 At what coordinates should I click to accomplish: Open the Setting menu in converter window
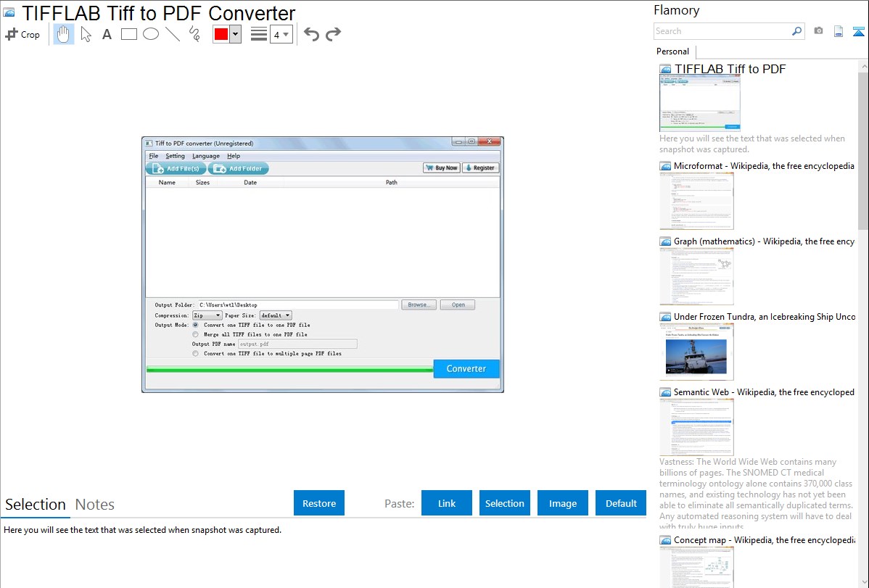[x=175, y=157]
